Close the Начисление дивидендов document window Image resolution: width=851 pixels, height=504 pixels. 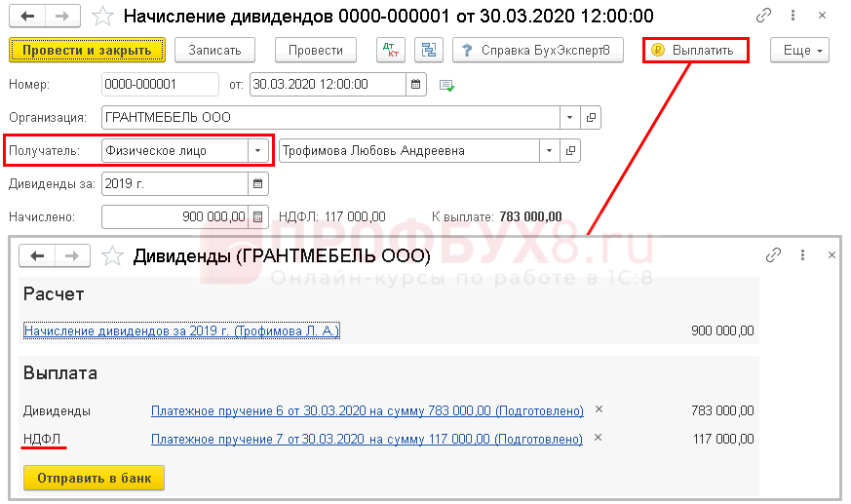click(822, 16)
